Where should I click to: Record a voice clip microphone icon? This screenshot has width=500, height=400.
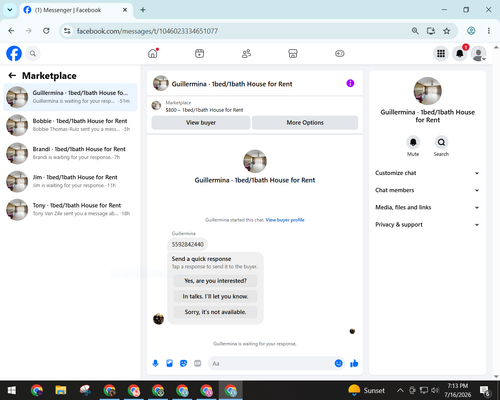[x=155, y=363]
